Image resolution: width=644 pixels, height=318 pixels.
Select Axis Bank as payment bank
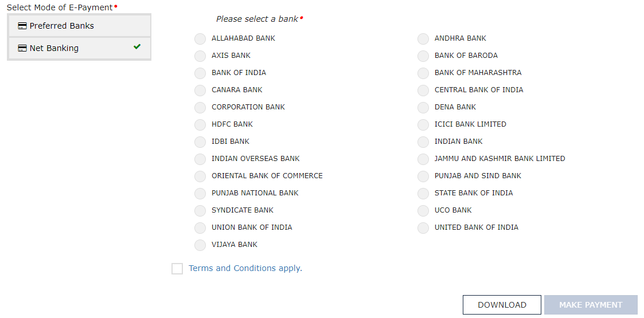(200, 56)
